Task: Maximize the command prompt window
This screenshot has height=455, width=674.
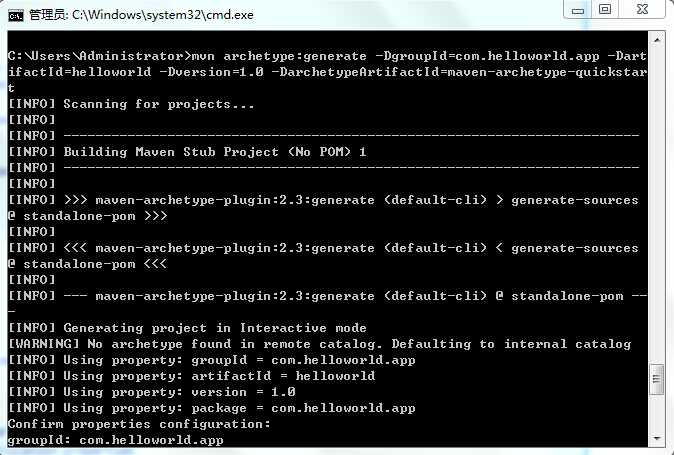Action: coord(605,10)
